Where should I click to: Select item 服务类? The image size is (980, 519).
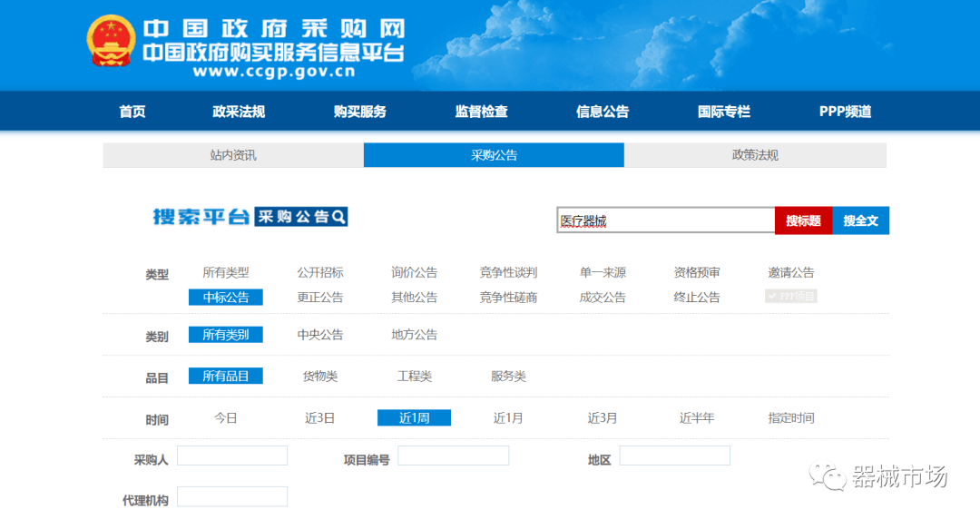[x=508, y=376]
